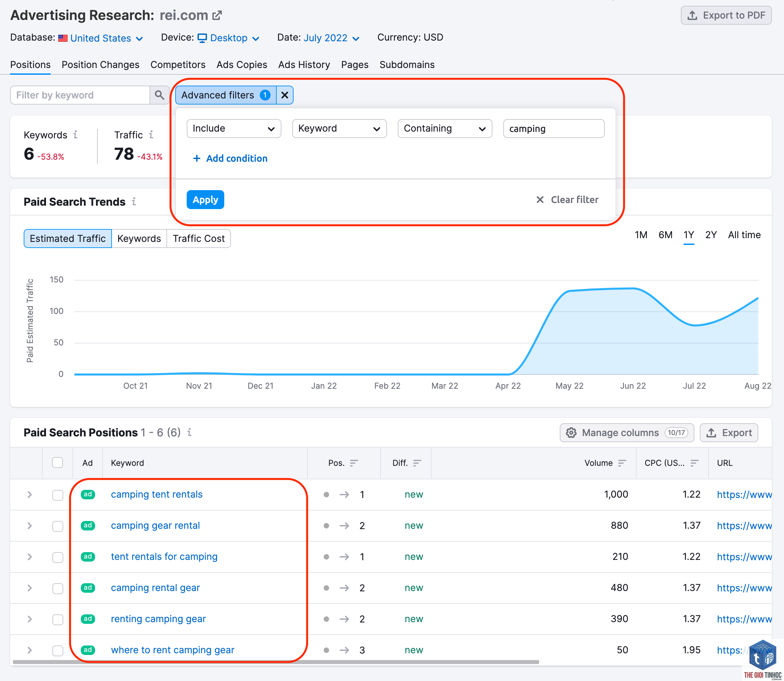Click the keyword search magnifier icon
Screen dimensions: 784x681
click(160, 95)
